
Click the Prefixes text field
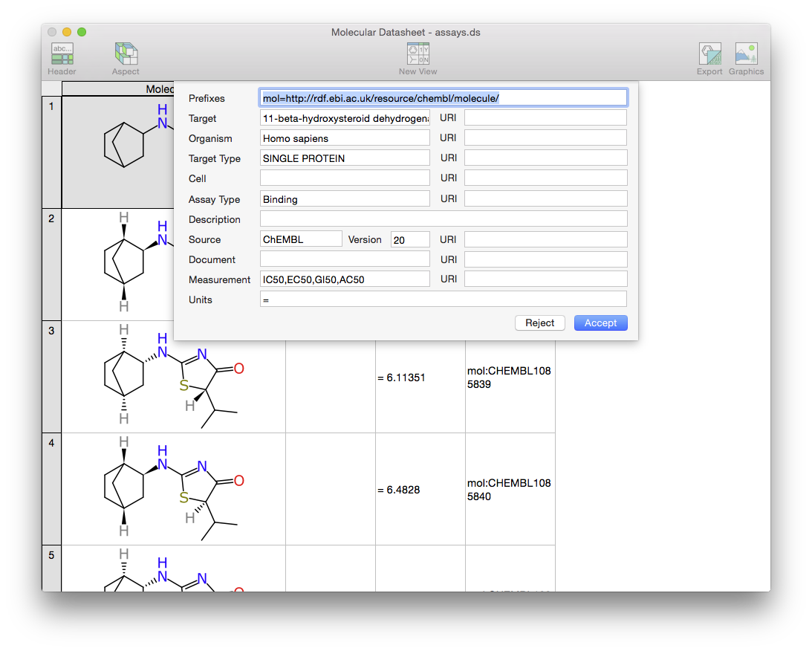(443, 98)
